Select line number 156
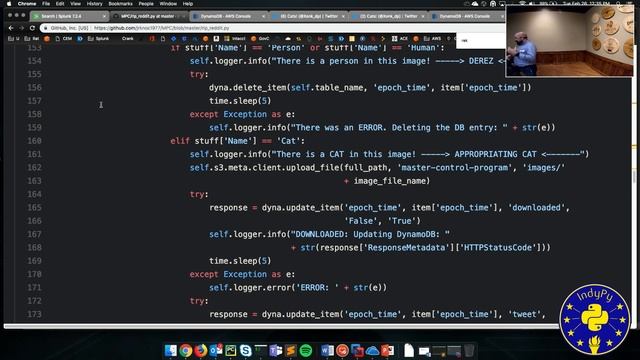Screen dimensions: 640x360 [x=34, y=87]
